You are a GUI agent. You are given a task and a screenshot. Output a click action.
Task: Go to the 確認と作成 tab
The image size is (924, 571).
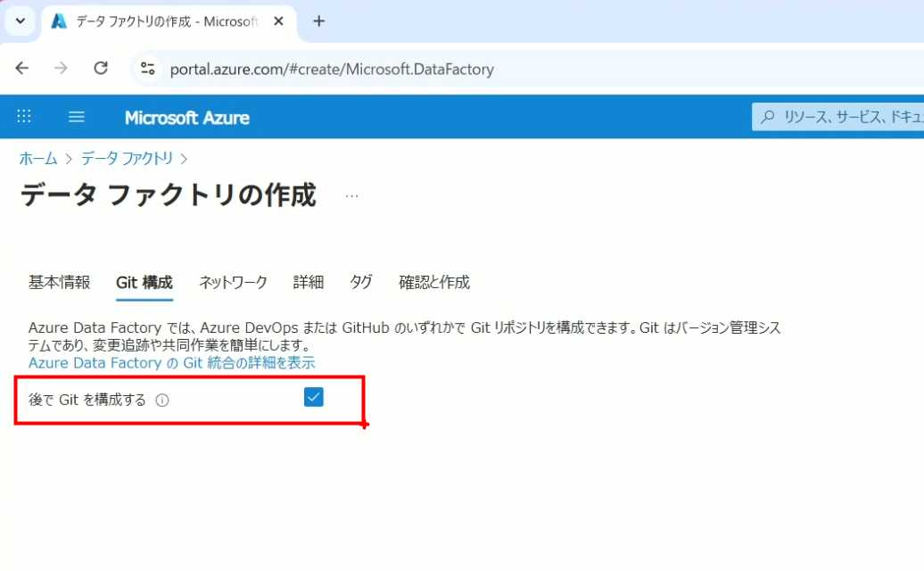coord(433,283)
